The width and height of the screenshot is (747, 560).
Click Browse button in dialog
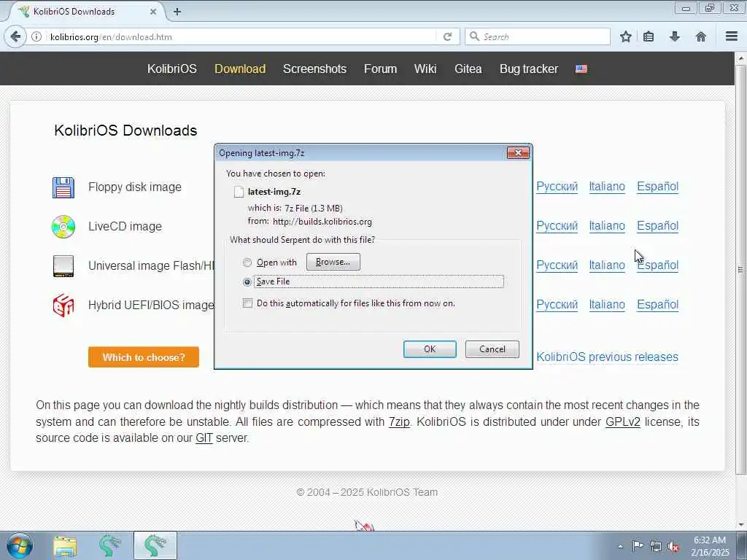point(333,262)
